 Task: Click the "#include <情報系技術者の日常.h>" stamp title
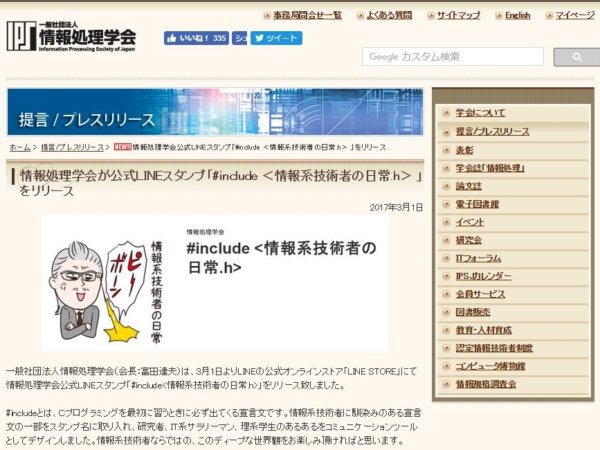[281, 258]
